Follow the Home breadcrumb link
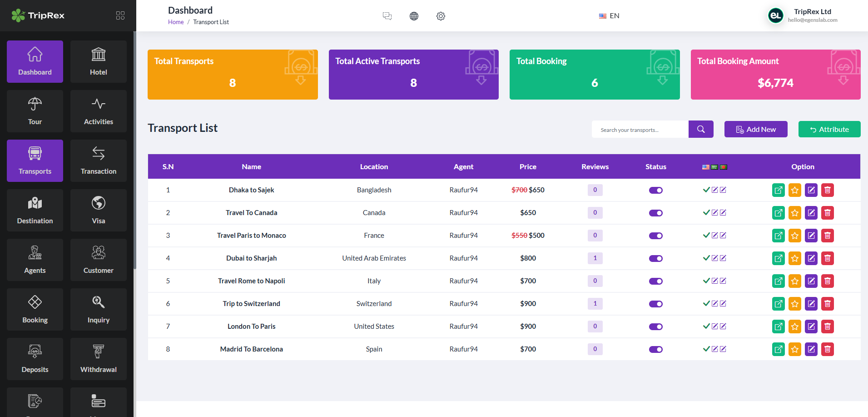Viewport: 868px width, 417px height. (x=176, y=22)
